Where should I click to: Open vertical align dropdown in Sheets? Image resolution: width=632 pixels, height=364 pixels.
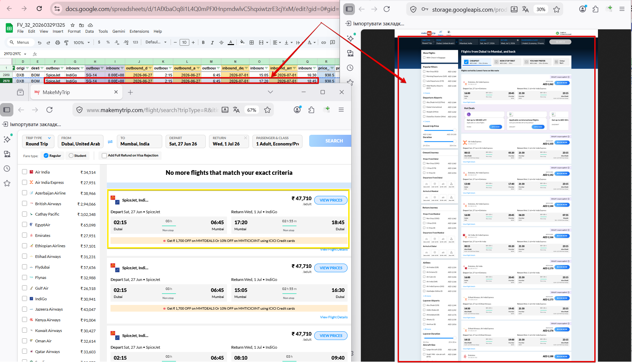coord(288,42)
